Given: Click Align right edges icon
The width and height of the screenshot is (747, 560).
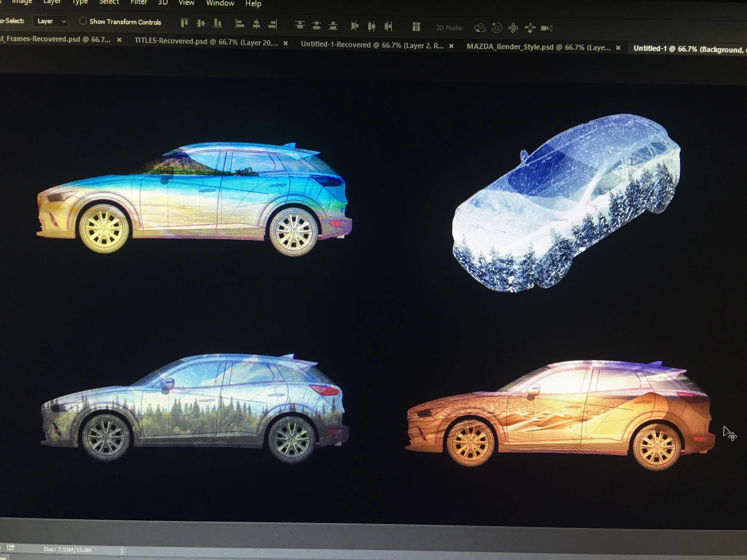Looking at the screenshot, I should 273,24.
